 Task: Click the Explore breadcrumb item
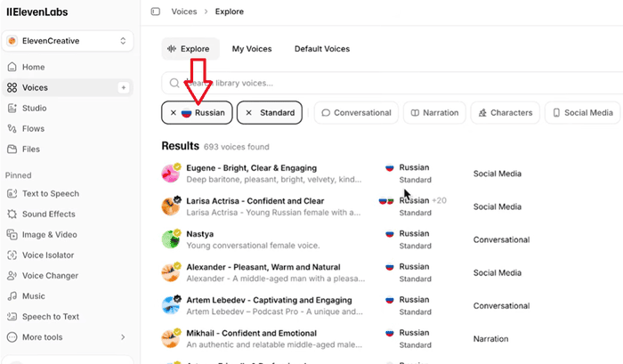(230, 12)
